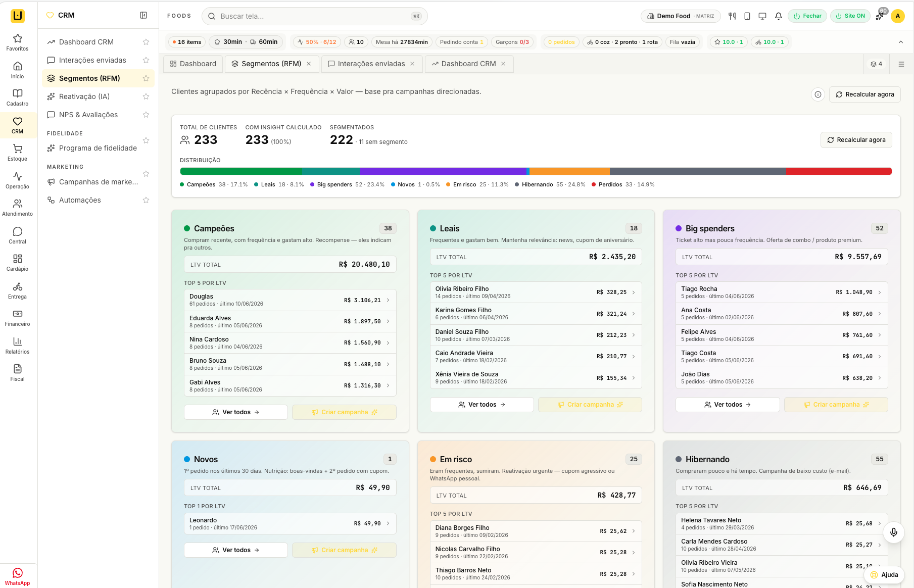Toggle favorite star for Automações
This screenshot has height=588, width=914.
click(x=146, y=200)
